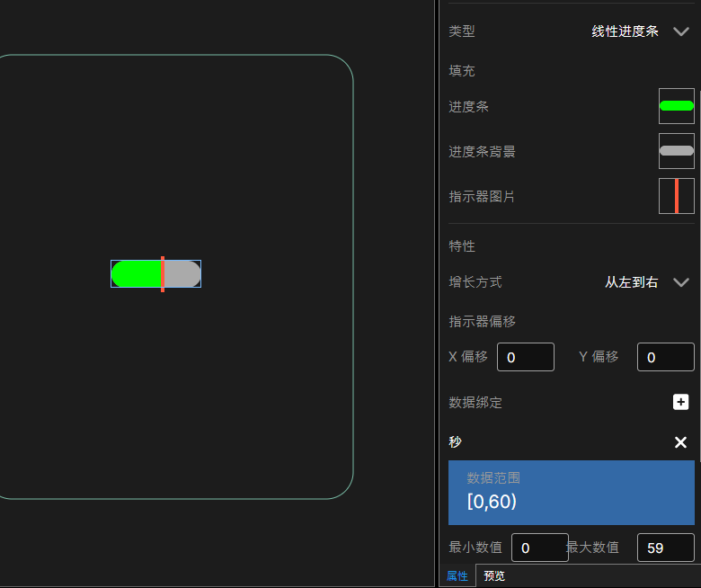Click the 数据绑定 label

pyautogui.click(x=475, y=403)
